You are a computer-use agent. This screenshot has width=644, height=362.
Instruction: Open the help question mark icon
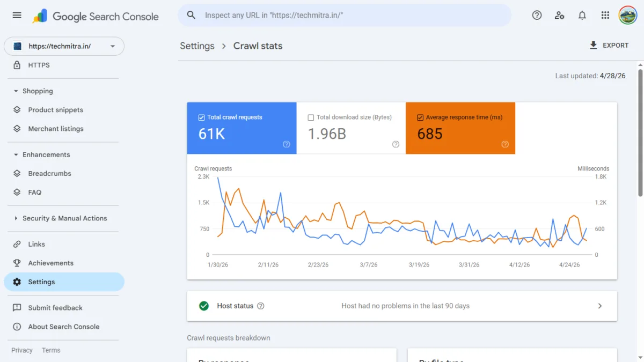(537, 16)
